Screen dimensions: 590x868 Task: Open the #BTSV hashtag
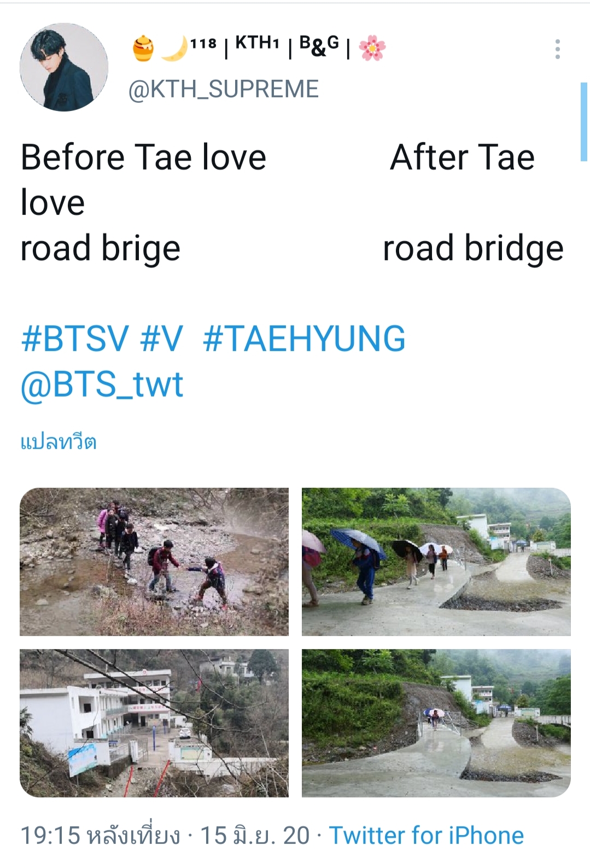point(75,339)
